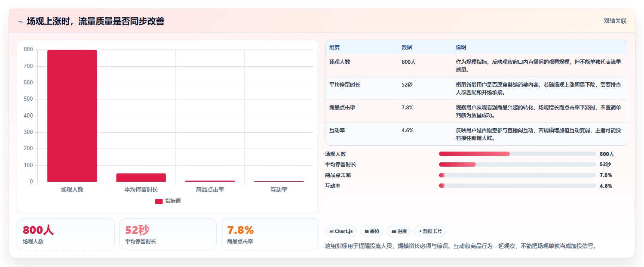Image resolution: width=644 pixels, height=267 pixels.
Task: Click the 800人 value beside progress bar
Action: (x=607, y=154)
